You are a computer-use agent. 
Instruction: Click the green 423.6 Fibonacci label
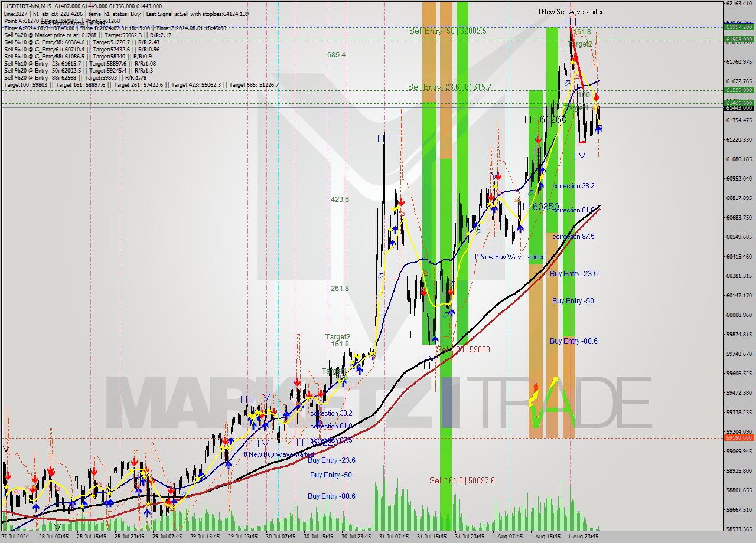pos(340,199)
